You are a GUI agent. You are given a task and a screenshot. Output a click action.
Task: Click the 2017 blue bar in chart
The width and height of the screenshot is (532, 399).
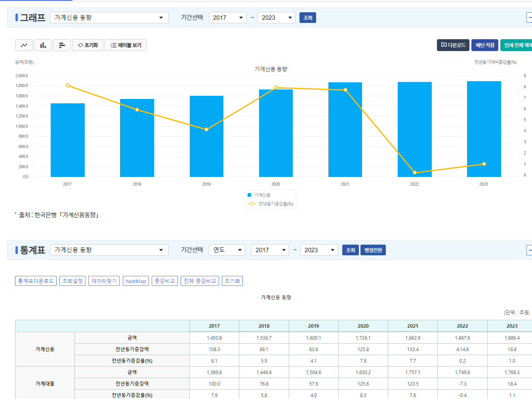[68, 140]
